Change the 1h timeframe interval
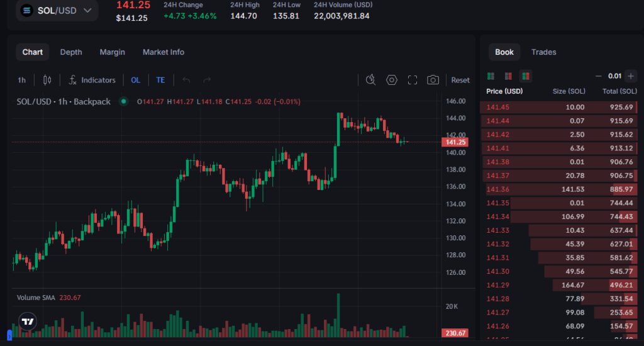The height and width of the screenshot is (346, 644). (x=21, y=80)
